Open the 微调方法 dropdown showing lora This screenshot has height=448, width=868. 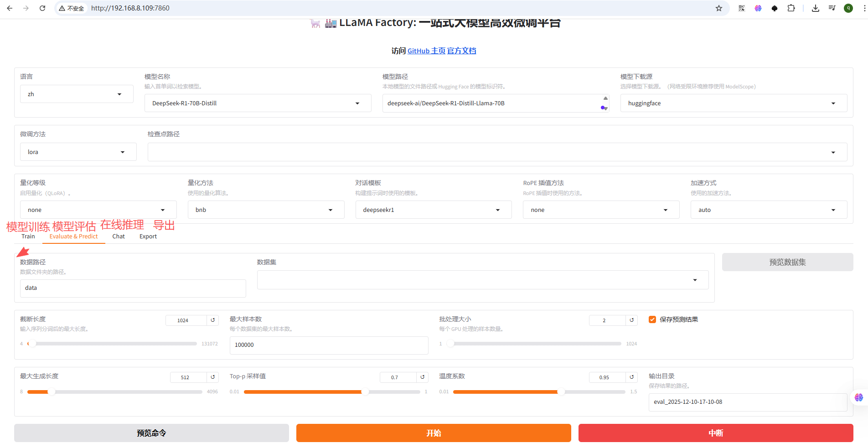pyautogui.click(x=78, y=152)
